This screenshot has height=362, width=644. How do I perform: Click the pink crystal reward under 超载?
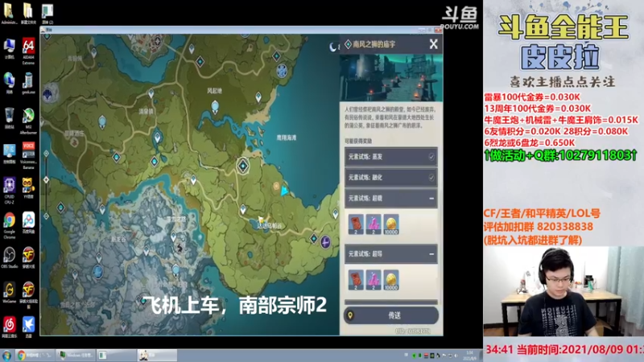(374, 224)
